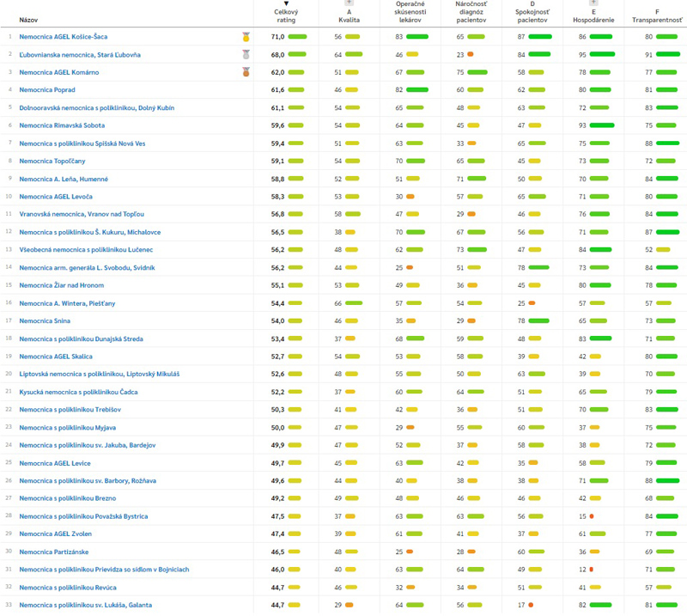Open Ľubovnianska nemocnica, Stará Ľubovňa link

click(x=80, y=55)
